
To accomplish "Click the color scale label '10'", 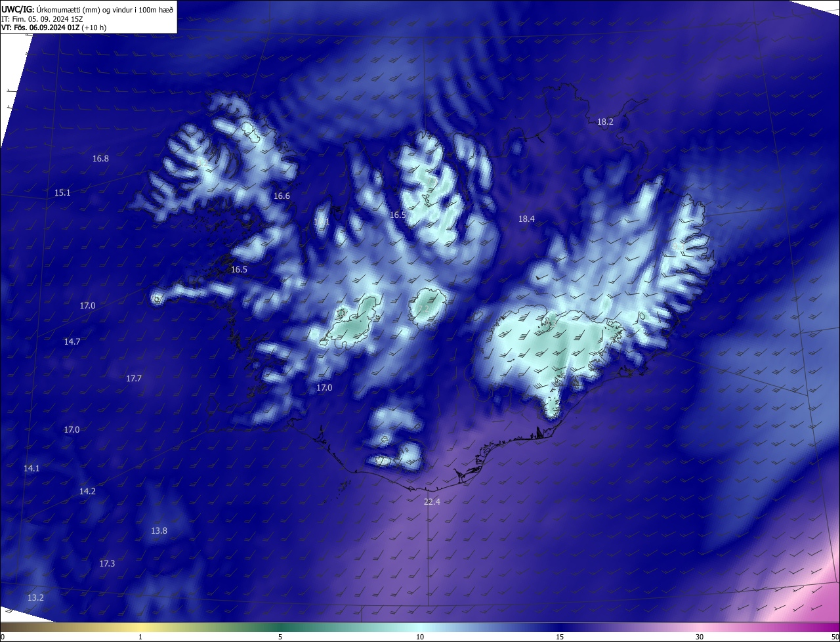I will click(x=420, y=637).
